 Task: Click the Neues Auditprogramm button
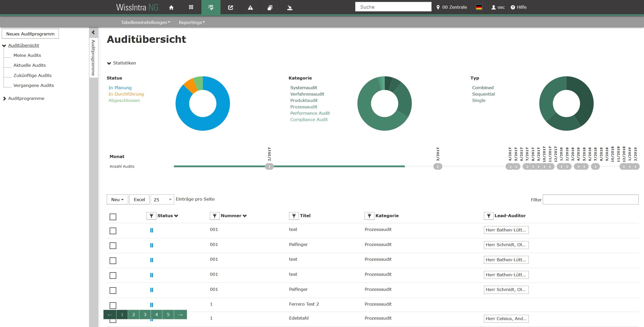[30, 34]
